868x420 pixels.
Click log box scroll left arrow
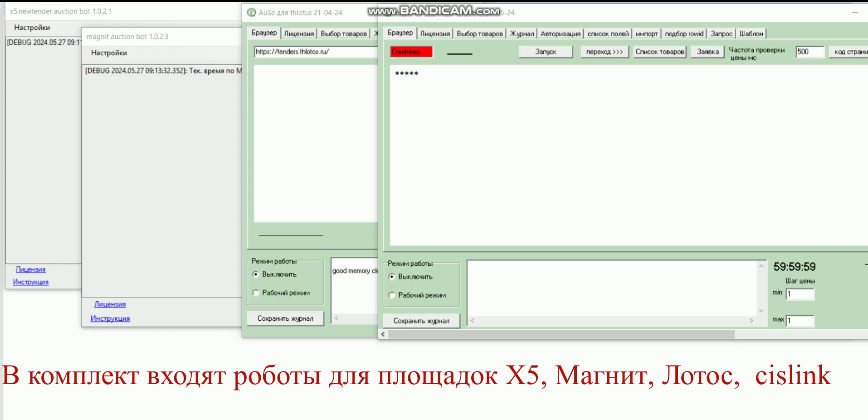pos(473,320)
